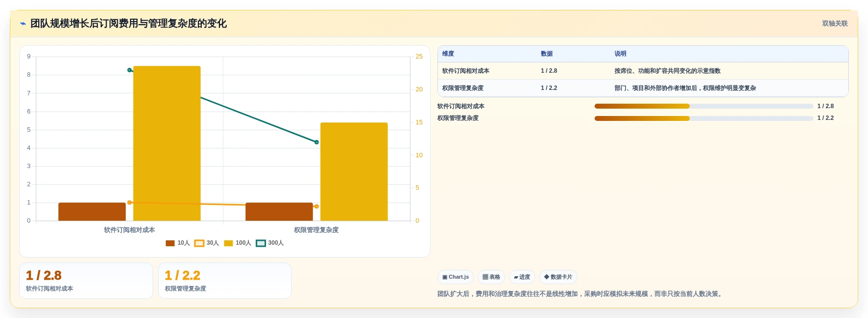Click the 进度 tag chip
The width and height of the screenshot is (868, 318).
point(522,277)
